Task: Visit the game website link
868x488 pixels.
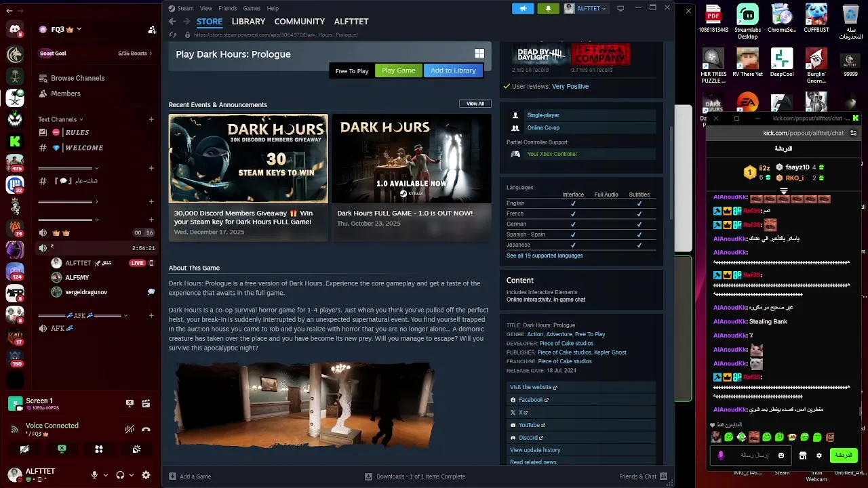Action: tap(533, 387)
